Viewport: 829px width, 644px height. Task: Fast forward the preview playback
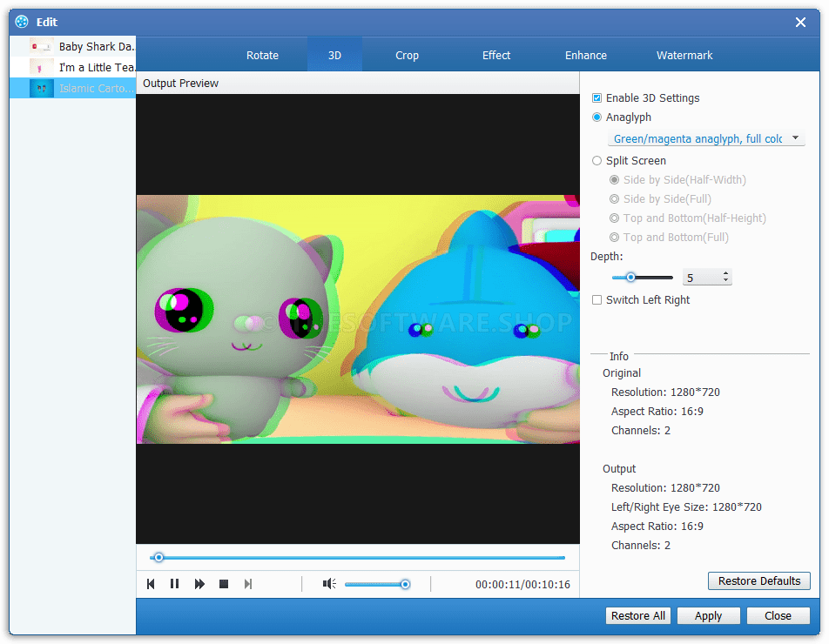click(199, 584)
